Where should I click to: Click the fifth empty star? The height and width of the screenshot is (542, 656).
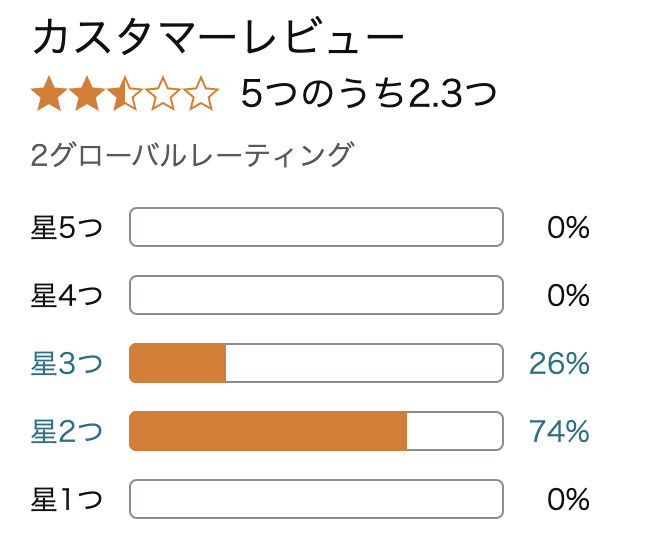pos(201,94)
